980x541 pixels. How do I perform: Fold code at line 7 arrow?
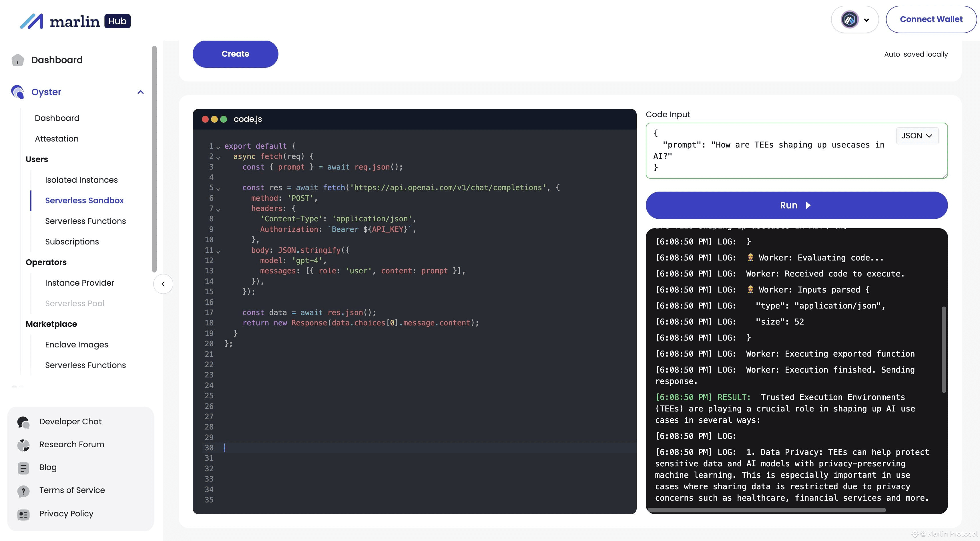[218, 210]
